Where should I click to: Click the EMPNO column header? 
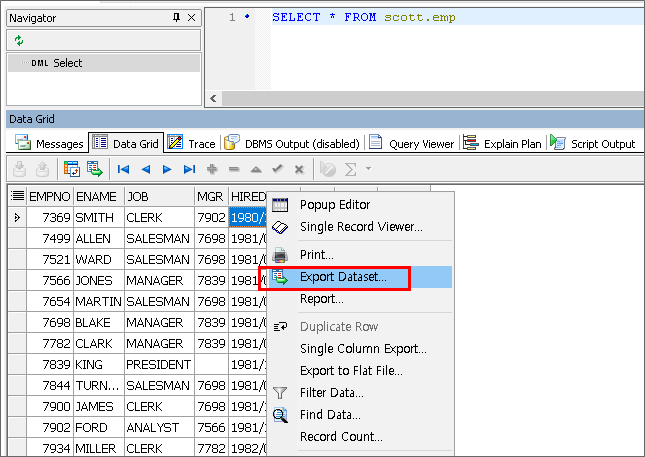coord(50,196)
